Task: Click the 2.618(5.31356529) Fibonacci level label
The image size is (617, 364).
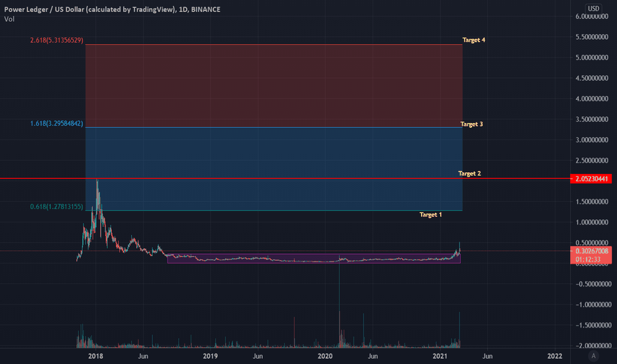Action: pyautogui.click(x=57, y=40)
